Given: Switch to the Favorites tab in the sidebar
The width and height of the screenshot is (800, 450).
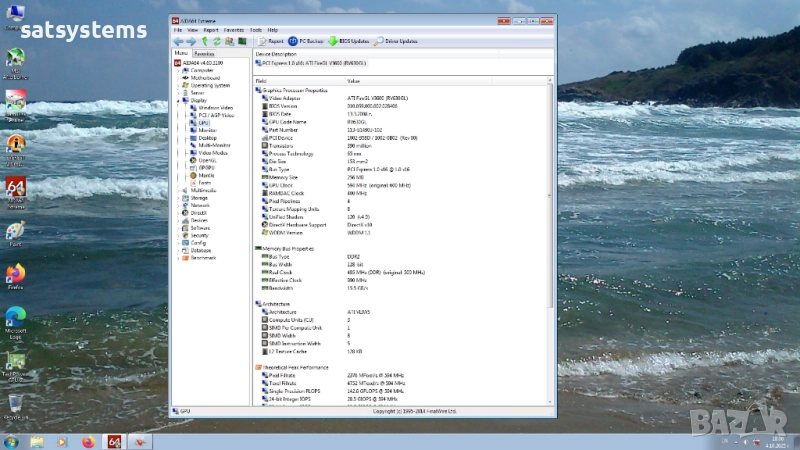Looking at the screenshot, I should (204, 53).
